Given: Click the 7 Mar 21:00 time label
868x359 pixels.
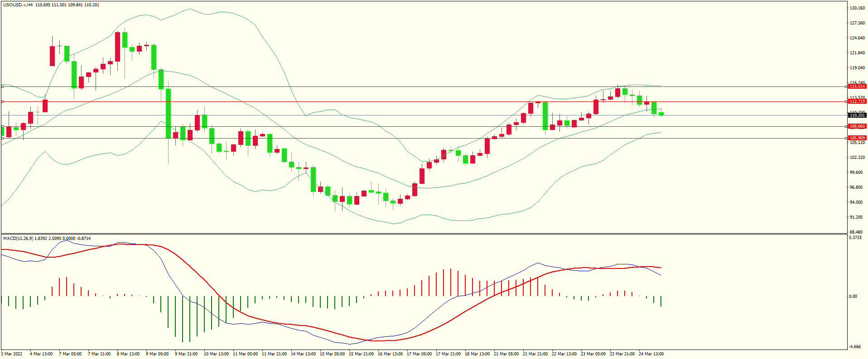Looking at the screenshot, I should point(99,354).
